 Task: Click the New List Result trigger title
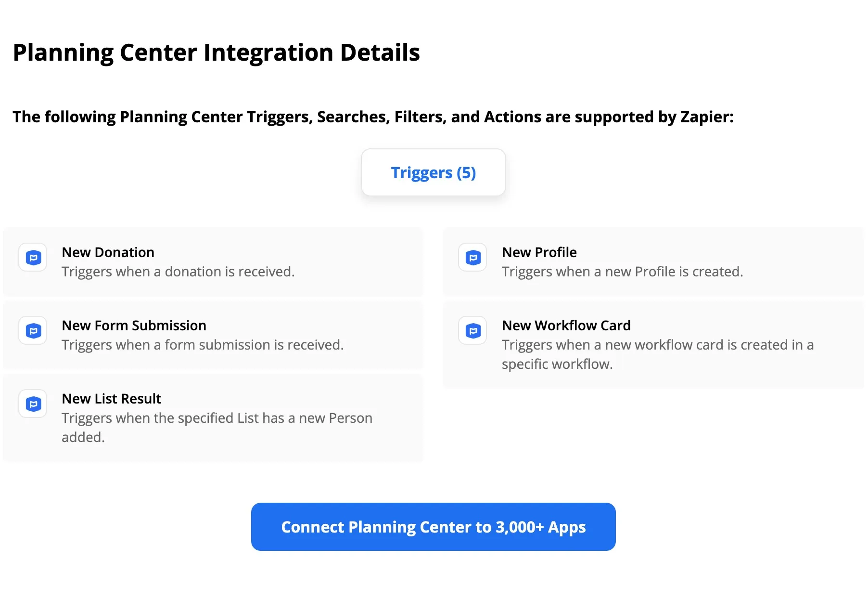pyautogui.click(x=111, y=398)
